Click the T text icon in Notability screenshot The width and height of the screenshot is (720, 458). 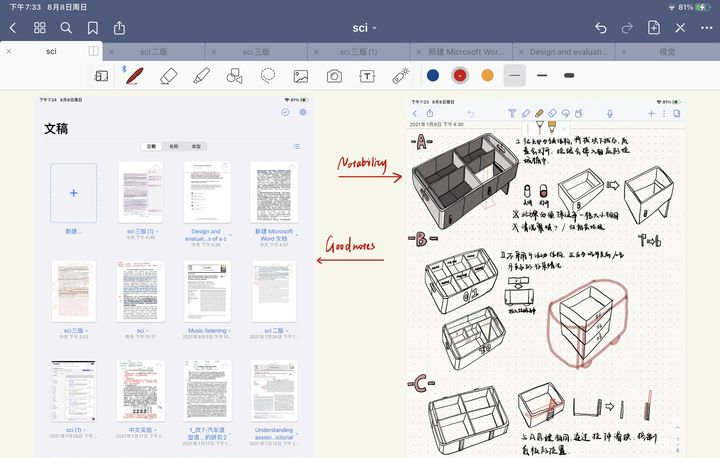tap(512, 113)
